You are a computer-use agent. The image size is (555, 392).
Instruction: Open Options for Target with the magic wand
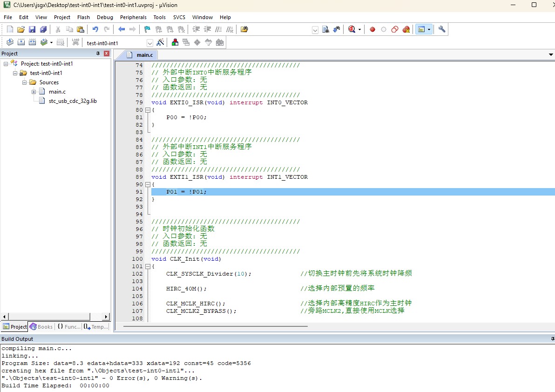point(160,42)
